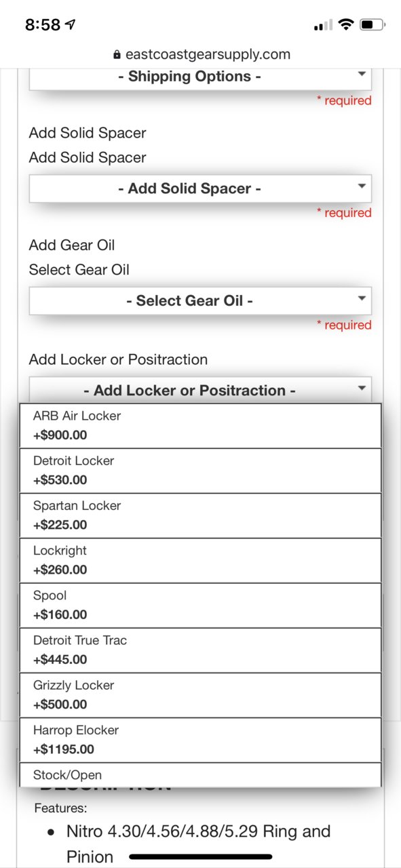This screenshot has height=868, width=401.
Task: Tap the padlock icon in address bar
Action: (x=117, y=55)
